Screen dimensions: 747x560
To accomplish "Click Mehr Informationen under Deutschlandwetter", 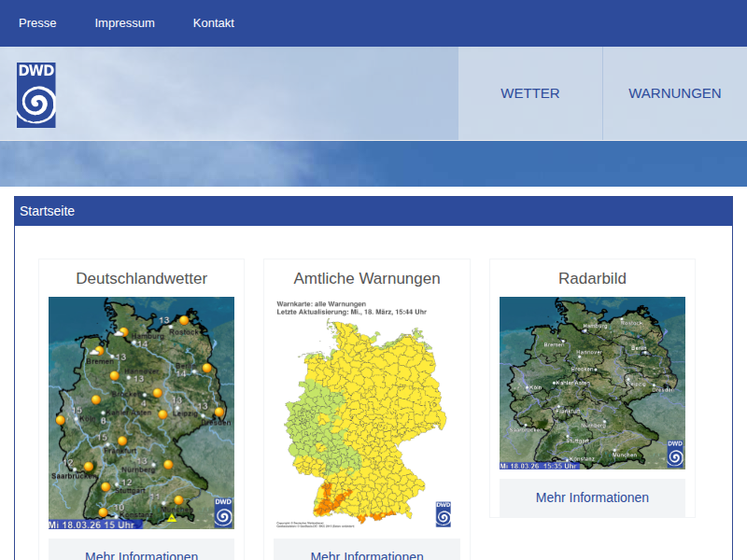I will coord(141,555).
